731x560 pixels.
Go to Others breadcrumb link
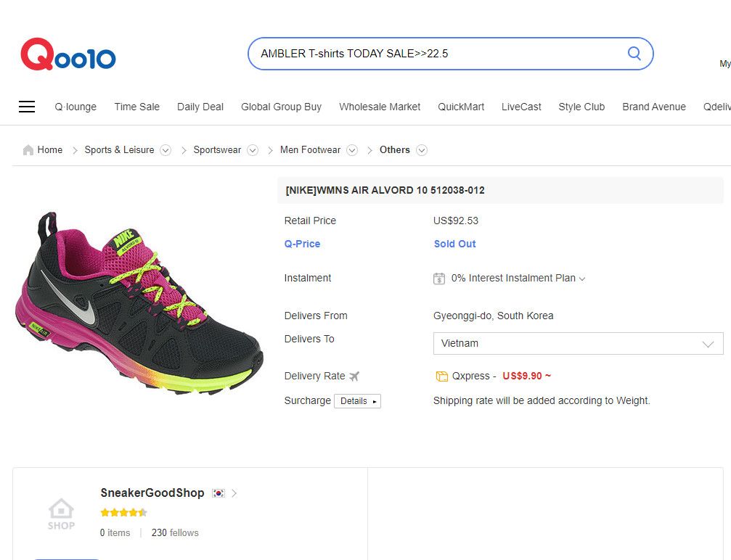click(394, 150)
